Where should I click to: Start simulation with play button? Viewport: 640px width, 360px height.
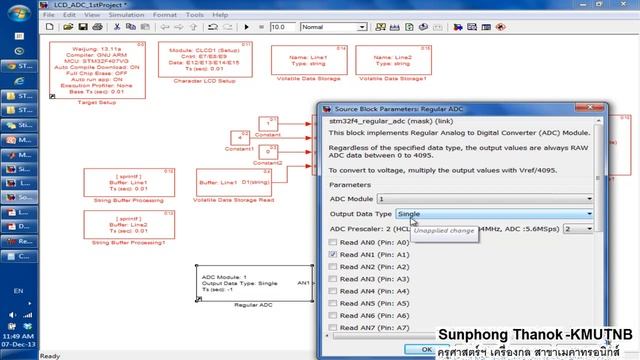coord(247,27)
